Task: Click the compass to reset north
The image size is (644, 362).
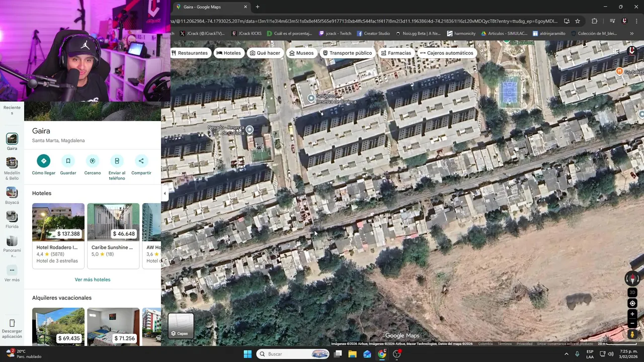Action: 632,279
